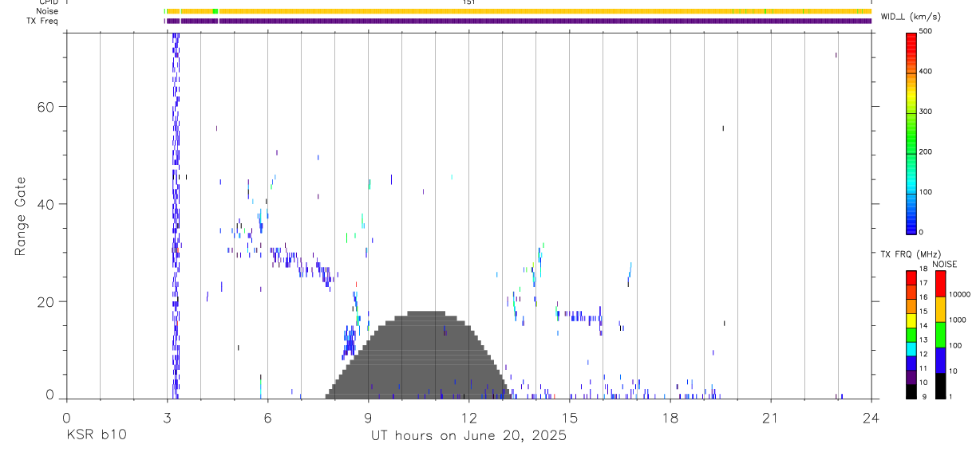Click the 'Range Gate' y-axis title

click(20, 216)
